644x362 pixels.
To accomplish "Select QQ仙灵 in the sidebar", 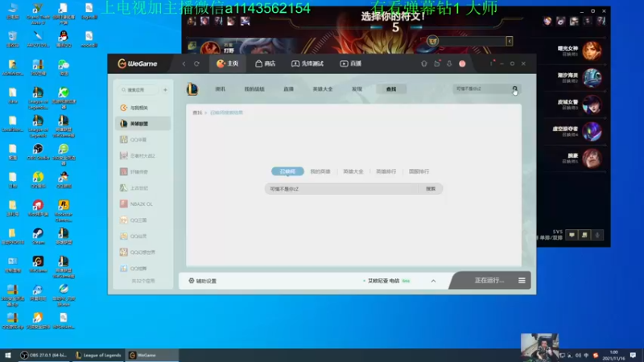I will [x=143, y=236].
